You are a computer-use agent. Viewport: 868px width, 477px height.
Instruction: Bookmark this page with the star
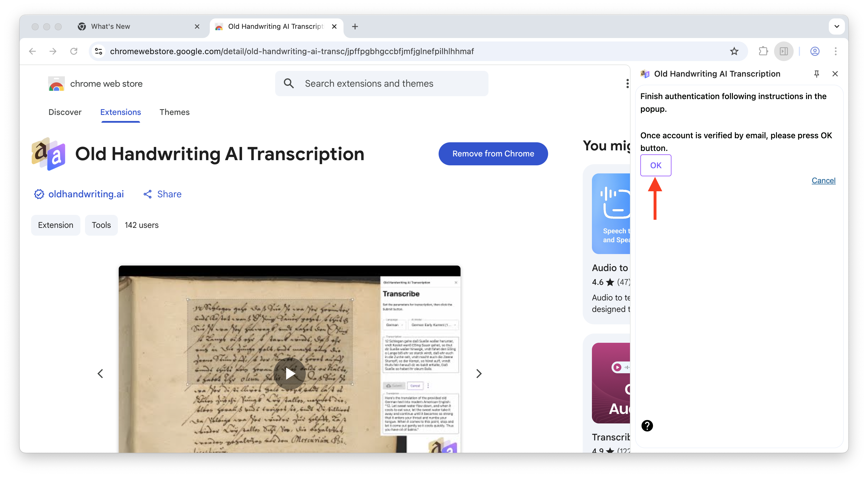[734, 51]
